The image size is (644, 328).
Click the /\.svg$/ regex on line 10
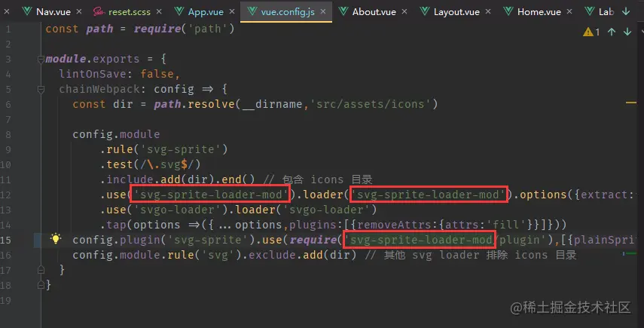point(167,164)
